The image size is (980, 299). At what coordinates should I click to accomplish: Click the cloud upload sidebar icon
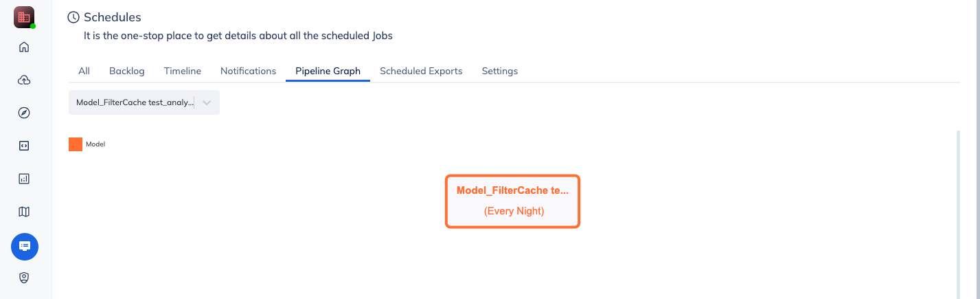tap(24, 80)
